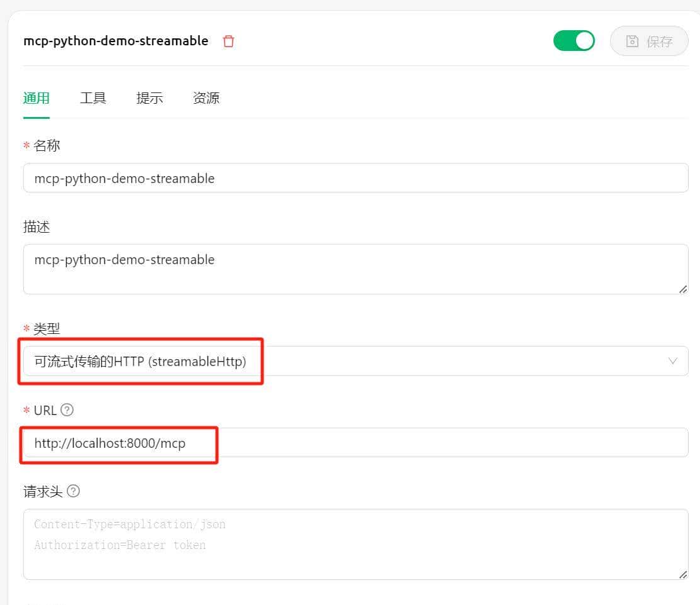This screenshot has height=605, width=700.
Task: Click the mcp-python-demo-streamable page title
Action: 116,41
